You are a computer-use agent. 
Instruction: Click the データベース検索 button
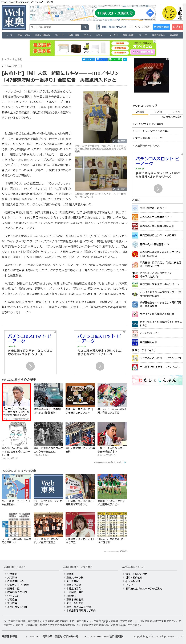[x=140, y=27]
